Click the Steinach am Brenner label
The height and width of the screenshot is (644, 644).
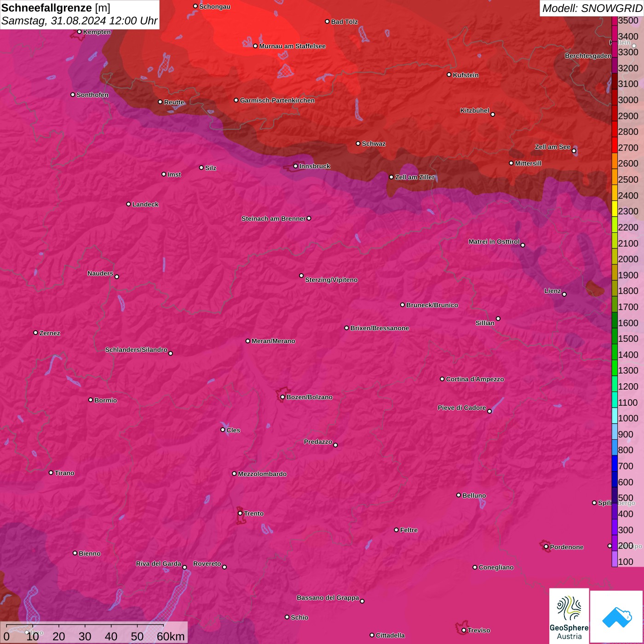click(x=274, y=218)
